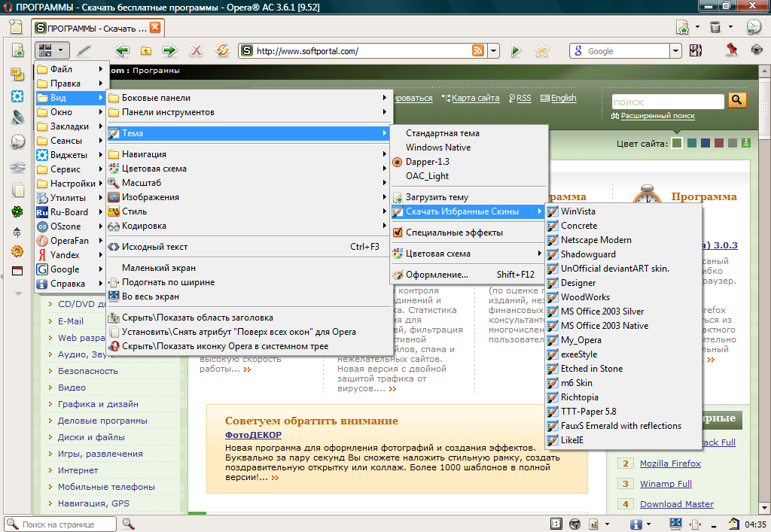Viewport: 771px width, 532px height.
Task: Choose Исходный текст menu item
Action: (x=249, y=247)
